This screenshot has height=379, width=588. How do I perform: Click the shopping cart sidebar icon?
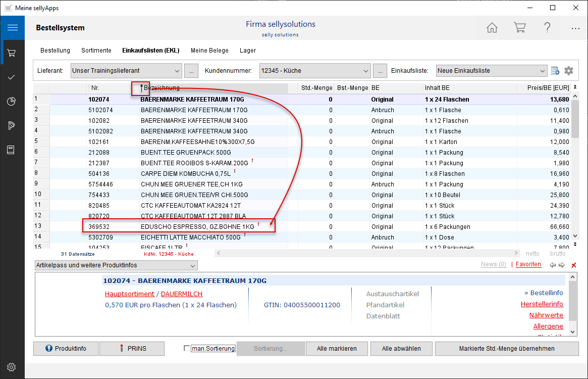point(12,53)
